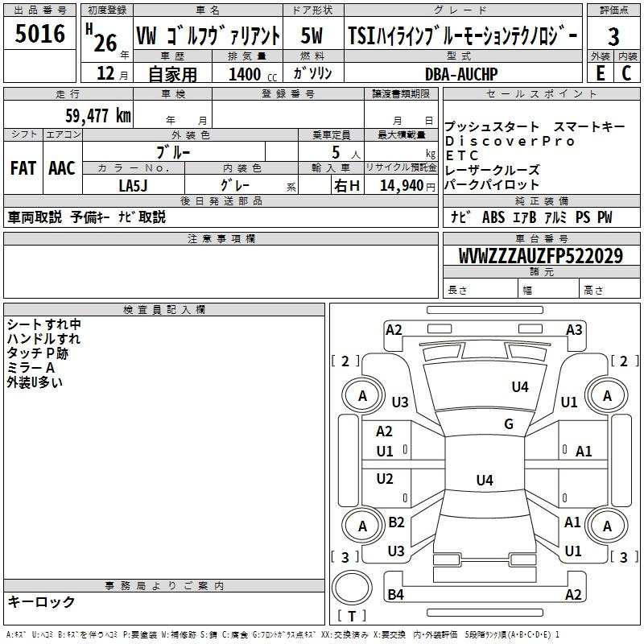Click the interior grade C cell
This screenshot has width=644, height=644.
point(626,72)
